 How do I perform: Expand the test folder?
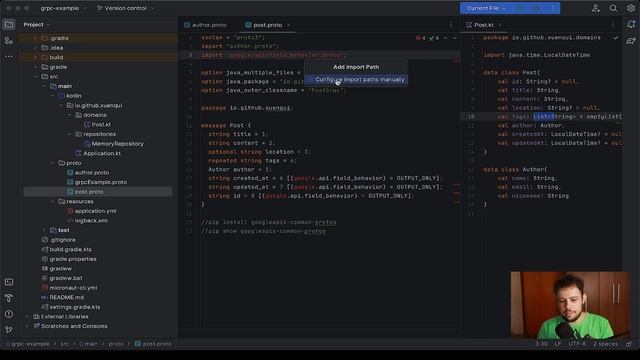[44, 230]
